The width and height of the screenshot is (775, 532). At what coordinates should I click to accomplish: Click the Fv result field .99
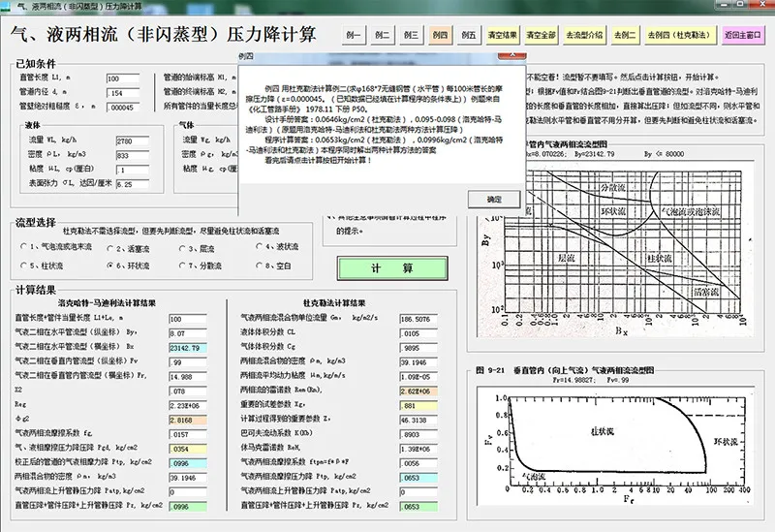pyautogui.click(x=188, y=362)
